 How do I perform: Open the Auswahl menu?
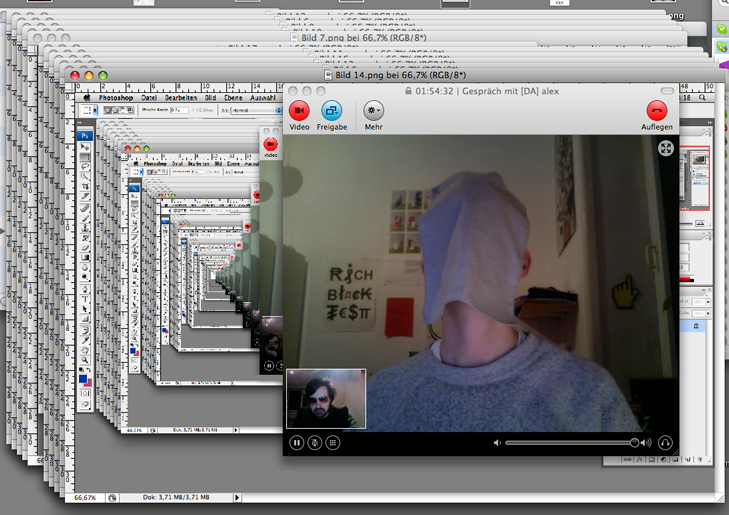click(263, 98)
